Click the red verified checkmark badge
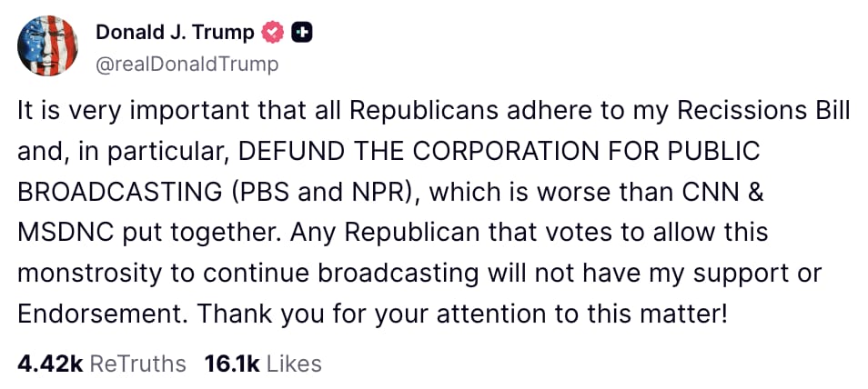Image resolution: width=868 pixels, height=389 pixels. (273, 34)
